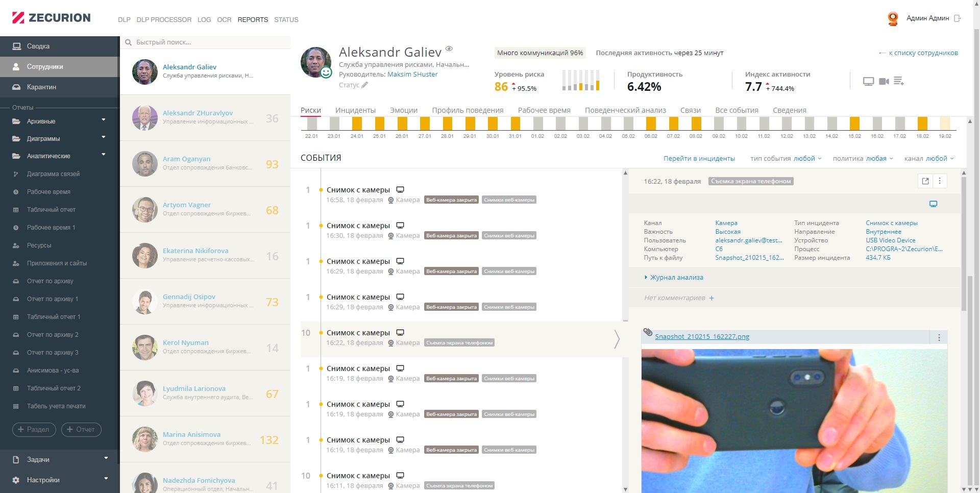Viewport: 980px width, 493px height.
Task: Edit status with the pencil icon
Action: [x=364, y=85]
